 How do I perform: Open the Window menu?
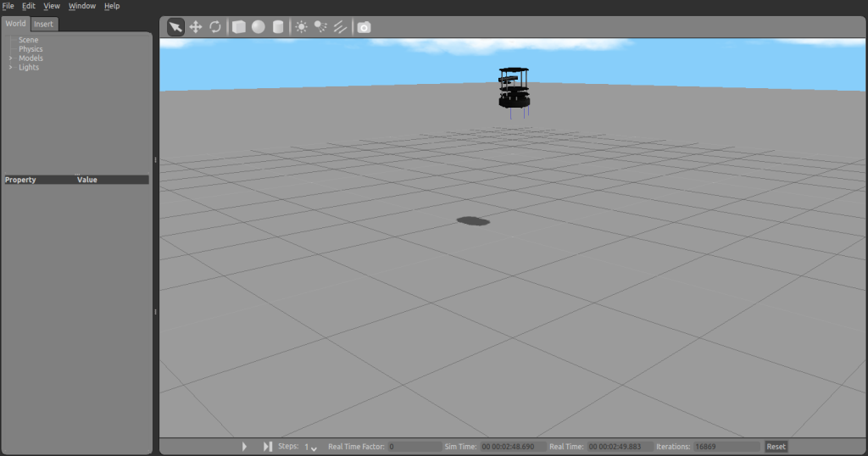(x=82, y=6)
